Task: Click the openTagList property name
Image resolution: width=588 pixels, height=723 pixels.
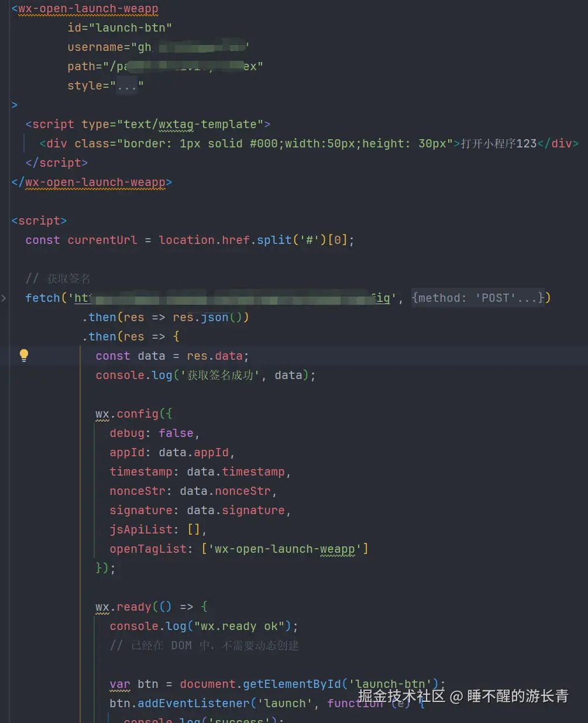Action: (148, 549)
